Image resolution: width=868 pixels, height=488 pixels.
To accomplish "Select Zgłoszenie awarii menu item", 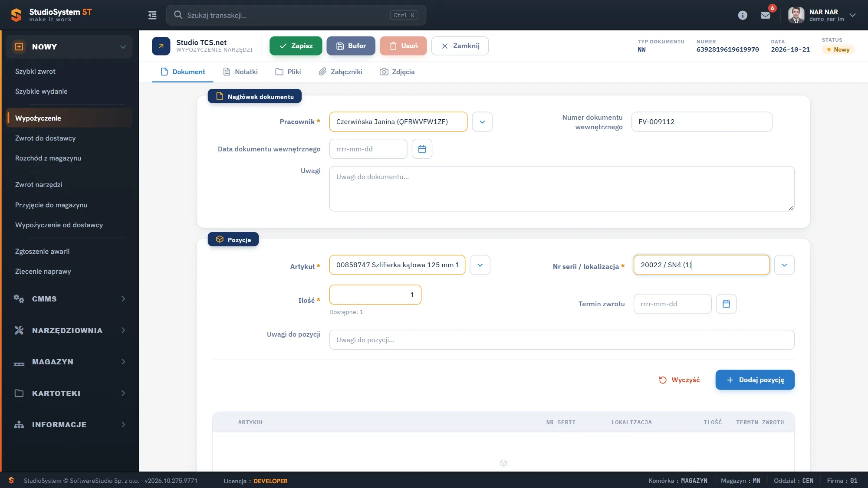I will point(42,252).
